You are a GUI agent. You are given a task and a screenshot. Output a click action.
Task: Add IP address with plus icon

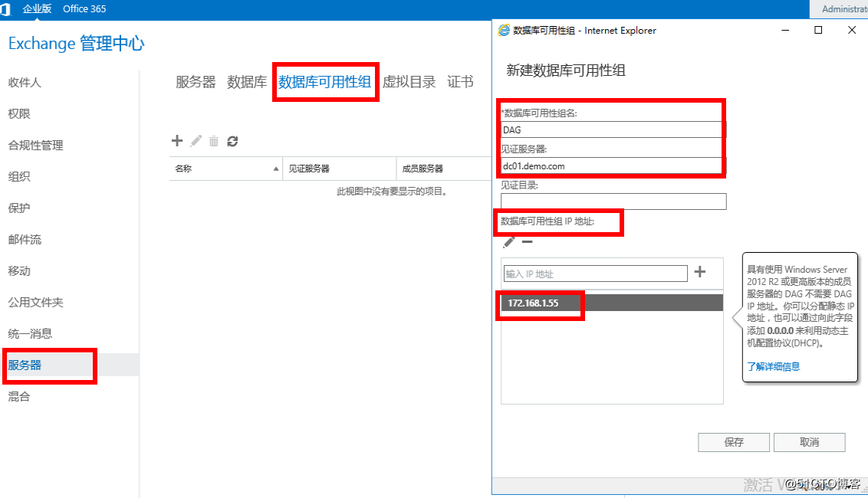pyautogui.click(x=700, y=272)
